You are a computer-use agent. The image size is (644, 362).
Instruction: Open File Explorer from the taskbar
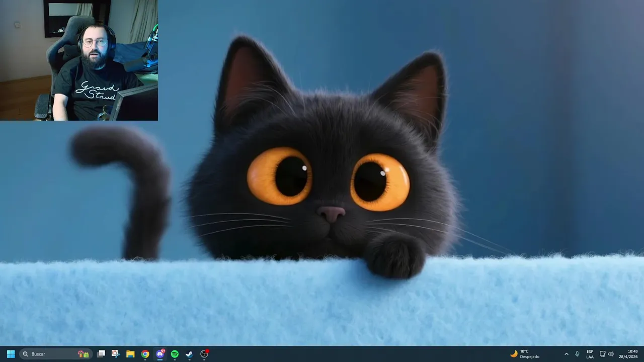pyautogui.click(x=130, y=354)
